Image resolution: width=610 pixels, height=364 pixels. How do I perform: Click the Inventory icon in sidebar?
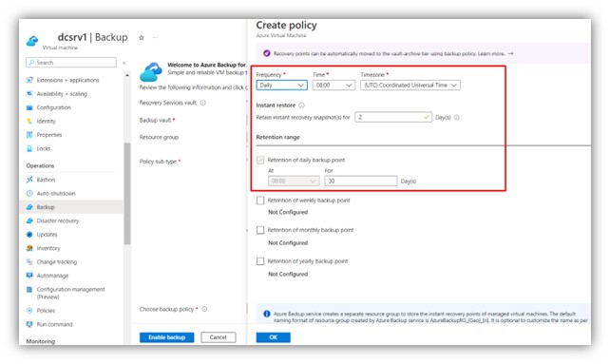tap(29, 248)
